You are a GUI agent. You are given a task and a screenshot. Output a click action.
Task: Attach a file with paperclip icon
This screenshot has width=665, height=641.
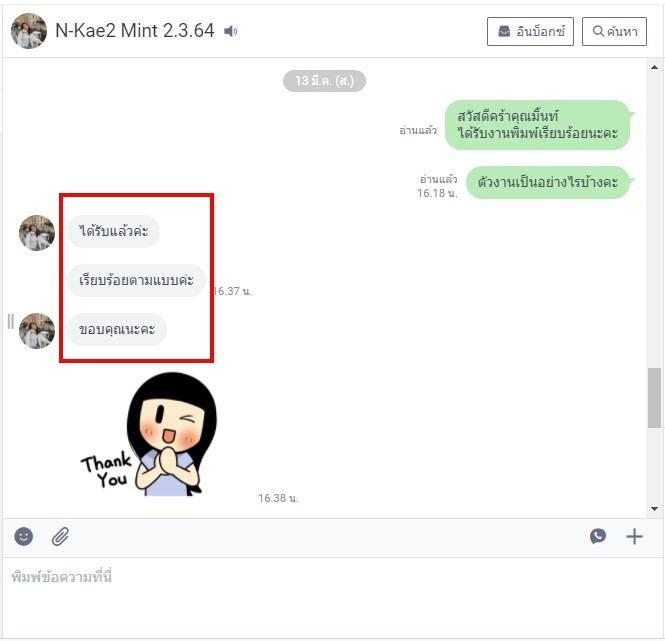coord(61,536)
